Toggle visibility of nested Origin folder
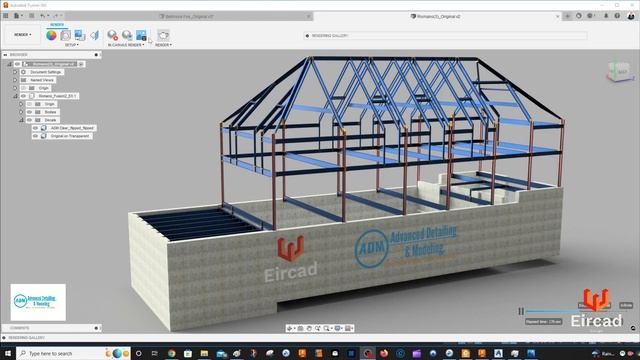640x360 pixels. coord(29,104)
